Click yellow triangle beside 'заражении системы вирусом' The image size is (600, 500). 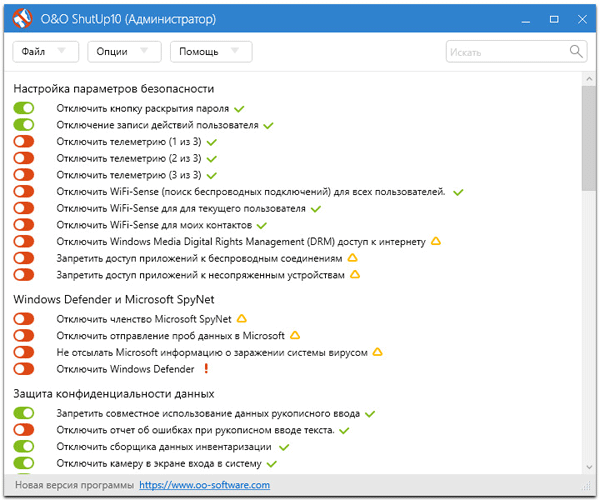click(377, 352)
